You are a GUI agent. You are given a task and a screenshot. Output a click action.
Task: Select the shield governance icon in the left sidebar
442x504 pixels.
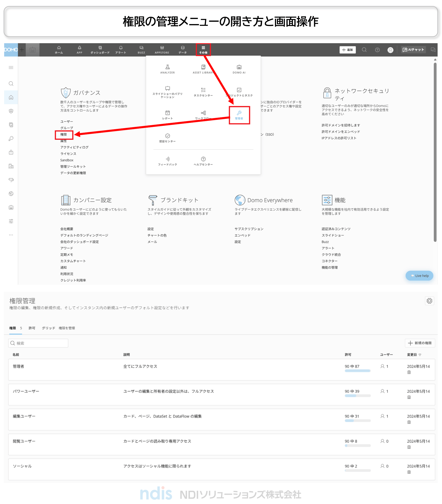pos(11,111)
